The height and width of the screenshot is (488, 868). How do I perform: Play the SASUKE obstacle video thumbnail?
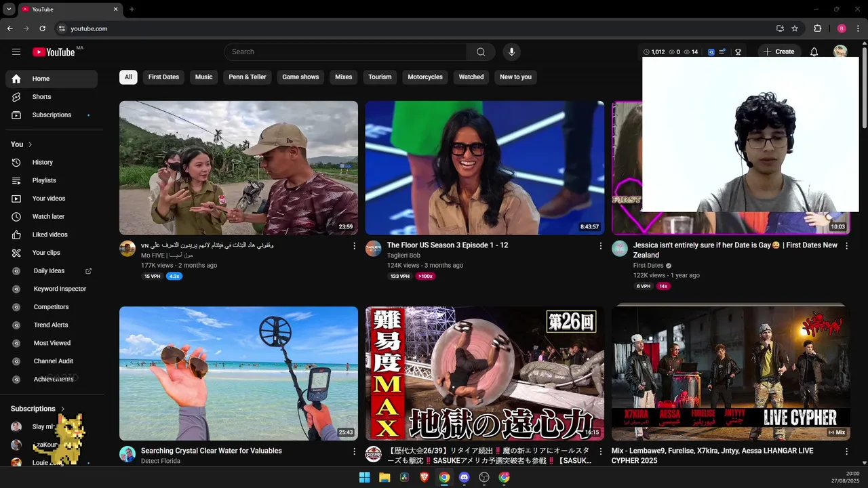485,373
